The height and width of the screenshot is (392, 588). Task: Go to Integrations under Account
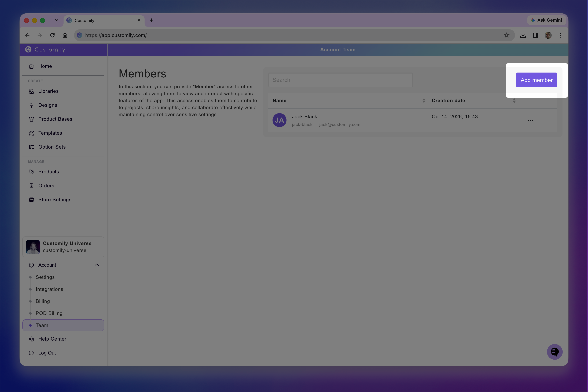pos(49,289)
